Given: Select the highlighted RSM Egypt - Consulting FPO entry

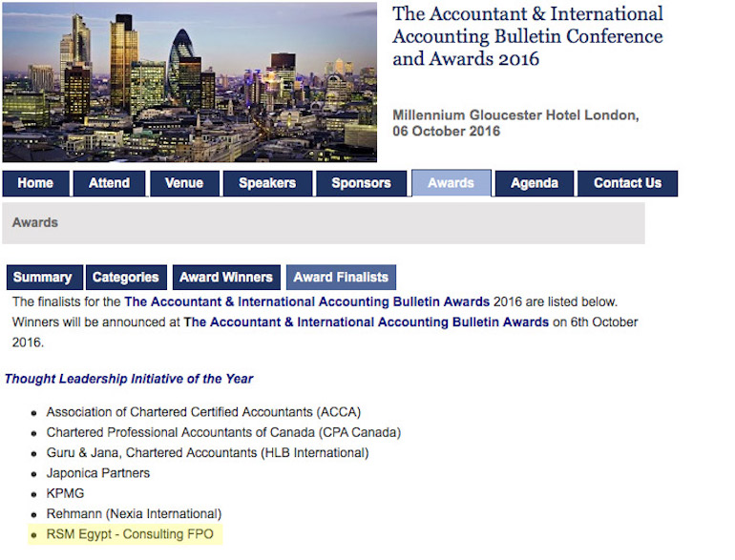Looking at the screenshot, I should [x=130, y=534].
